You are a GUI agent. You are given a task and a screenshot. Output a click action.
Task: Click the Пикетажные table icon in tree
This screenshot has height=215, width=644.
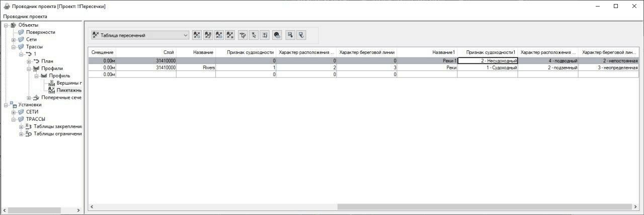[x=51, y=90]
